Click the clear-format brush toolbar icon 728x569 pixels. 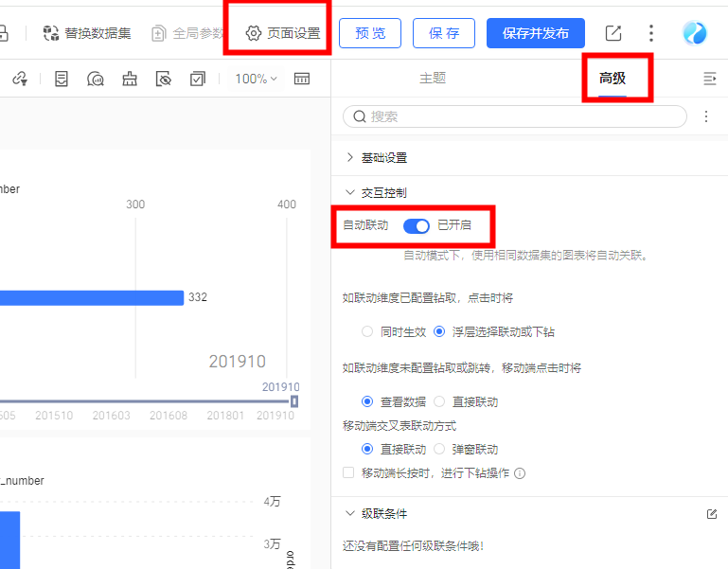[130, 79]
